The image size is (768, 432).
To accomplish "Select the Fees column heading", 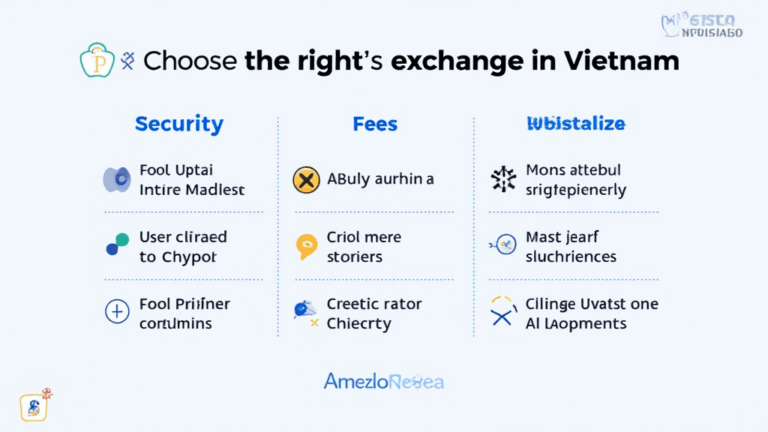I will click(x=375, y=124).
